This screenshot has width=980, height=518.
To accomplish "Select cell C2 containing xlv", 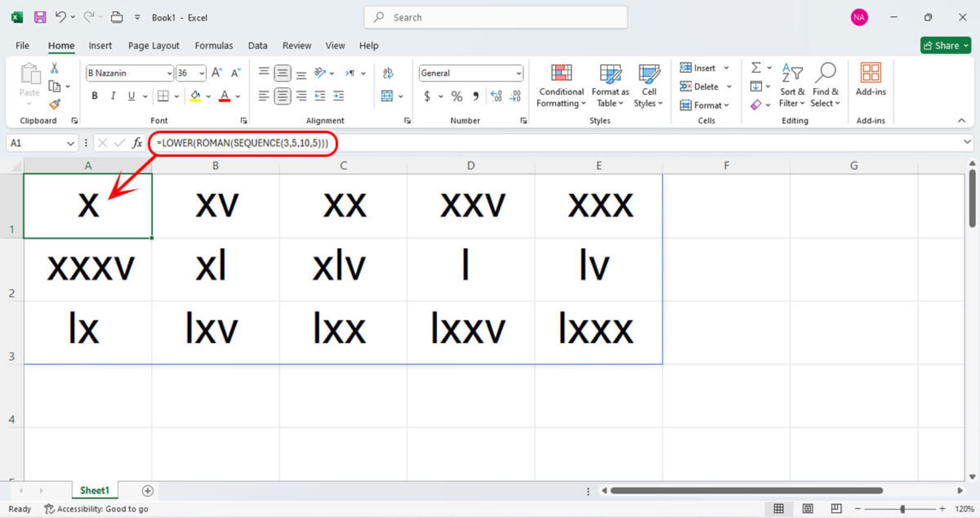I will (x=343, y=269).
